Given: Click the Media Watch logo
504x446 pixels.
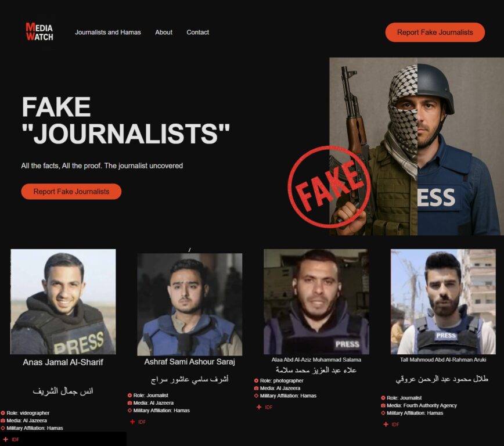Looking at the screenshot, I should pyautogui.click(x=39, y=31).
